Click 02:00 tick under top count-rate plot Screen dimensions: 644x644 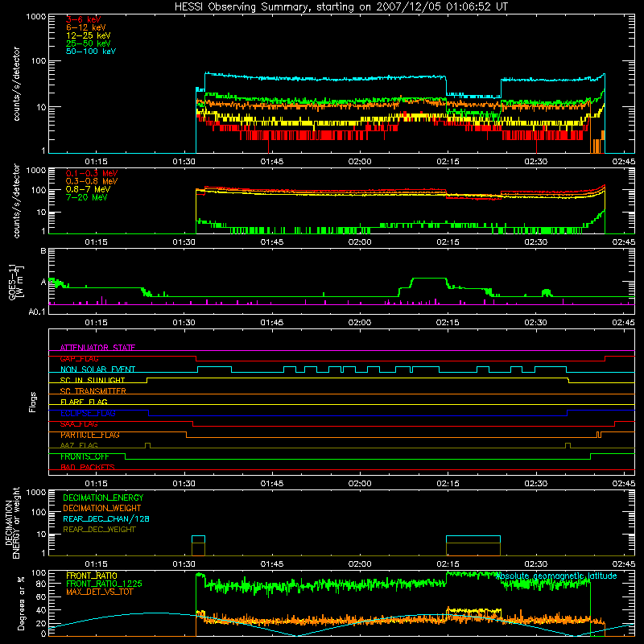(360, 162)
